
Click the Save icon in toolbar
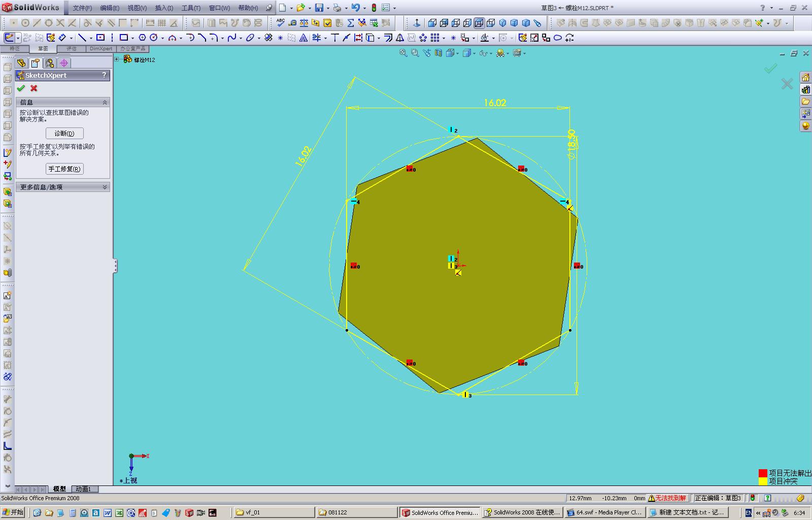pyautogui.click(x=319, y=8)
